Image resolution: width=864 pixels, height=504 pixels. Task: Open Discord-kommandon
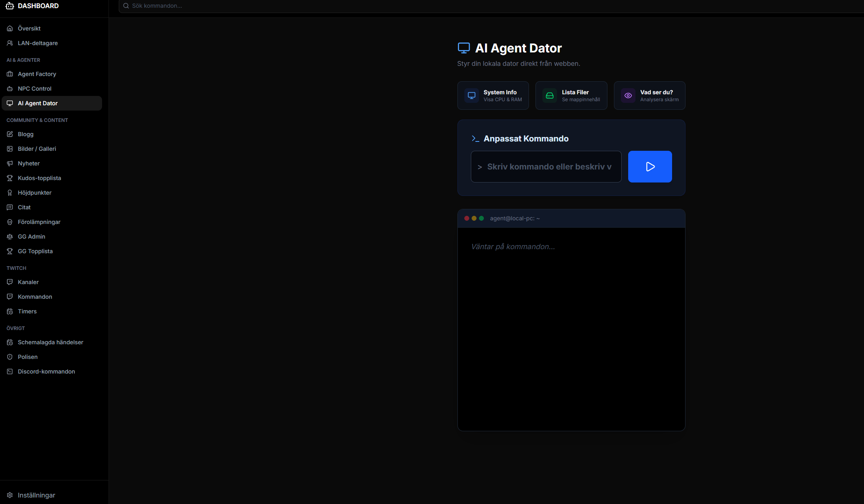(52, 371)
